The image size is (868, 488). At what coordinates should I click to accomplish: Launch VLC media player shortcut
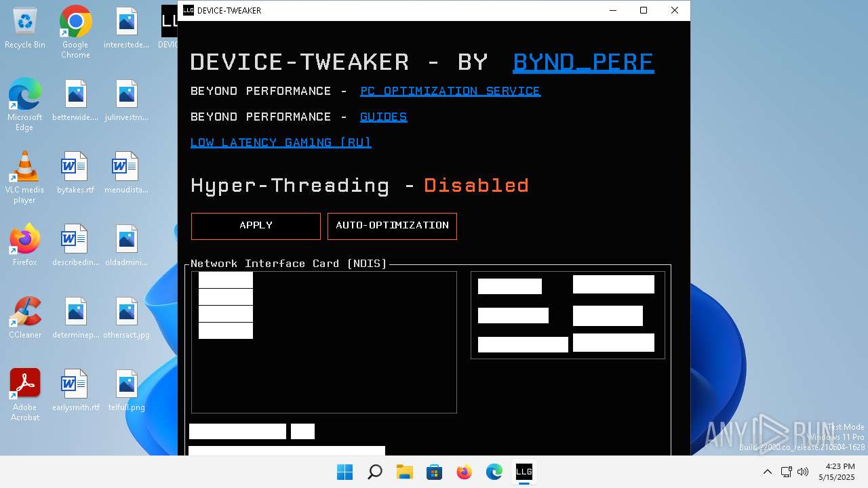(25, 177)
